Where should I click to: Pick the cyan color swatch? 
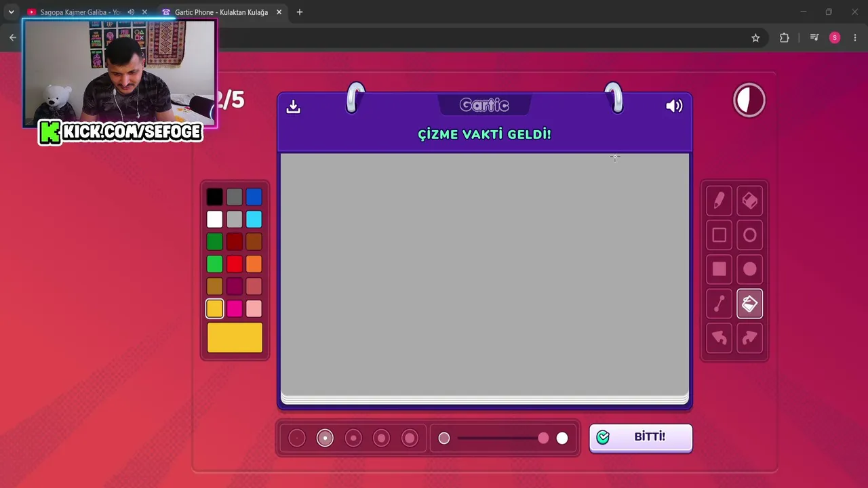click(x=254, y=220)
